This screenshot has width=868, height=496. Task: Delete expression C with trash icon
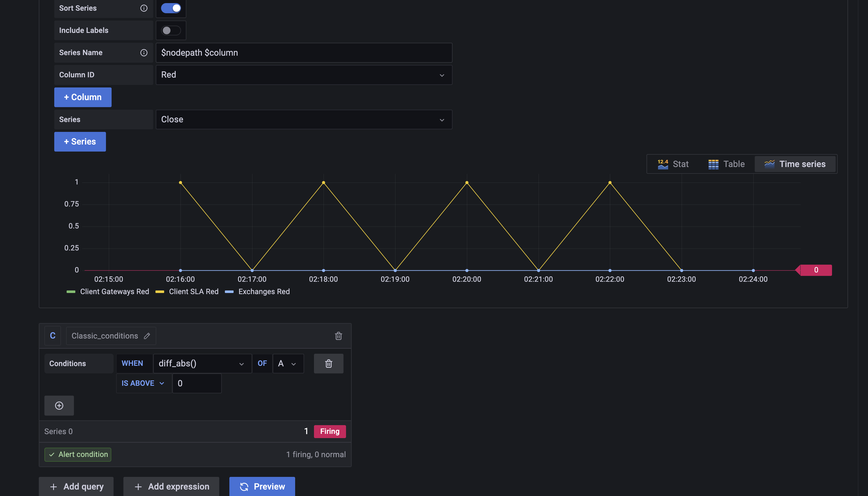tap(338, 336)
